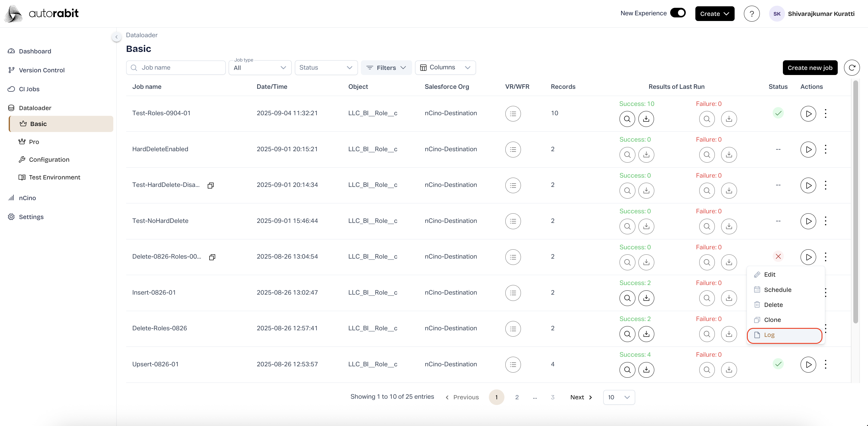Choose Clone in the context menu
Viewport: 868px width, 426px height.
click(x=772, y=320)
